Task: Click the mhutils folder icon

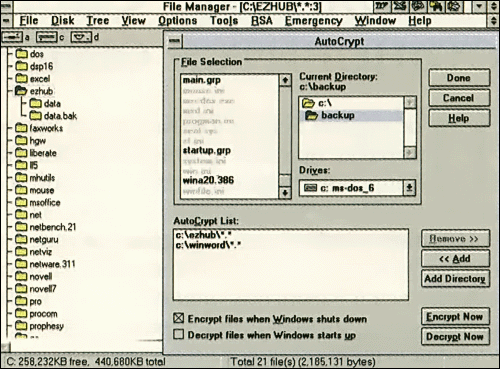Action: (x=22, y=178)
